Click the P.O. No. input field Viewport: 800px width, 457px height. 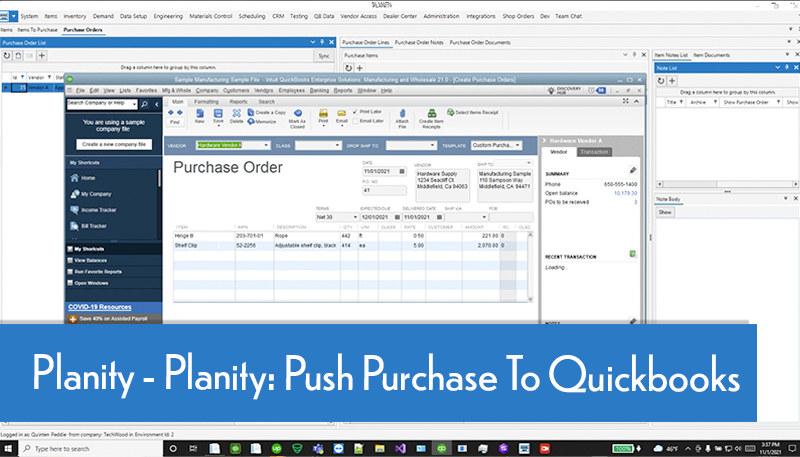coord(381,188)
